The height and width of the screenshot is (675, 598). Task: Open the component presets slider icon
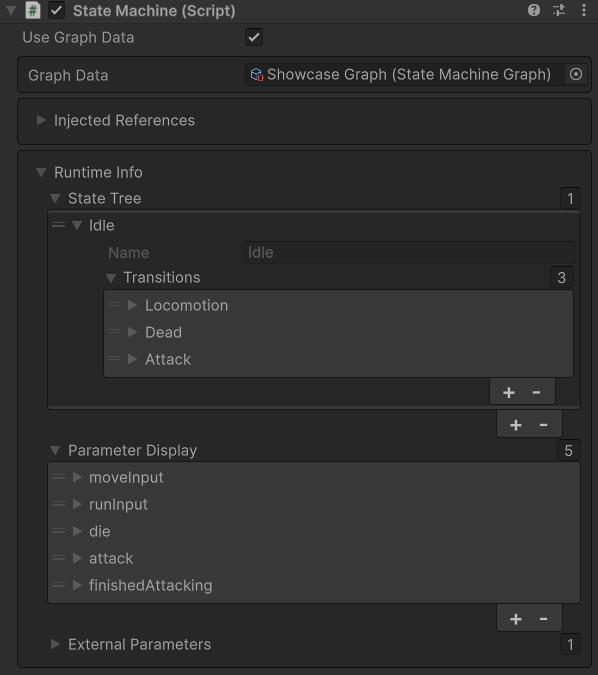pyautogui.click(x=559, y=10)
